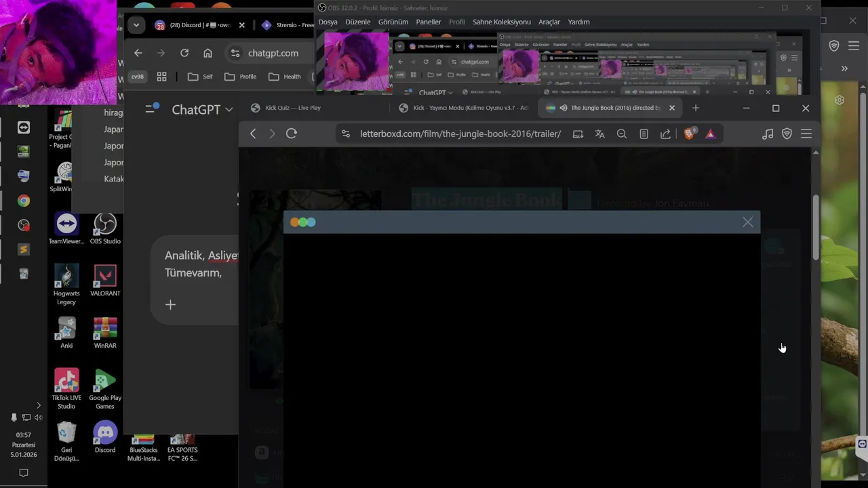868x488 pixels.
Task: Open the notification center icon
Action: pos(24,473)
